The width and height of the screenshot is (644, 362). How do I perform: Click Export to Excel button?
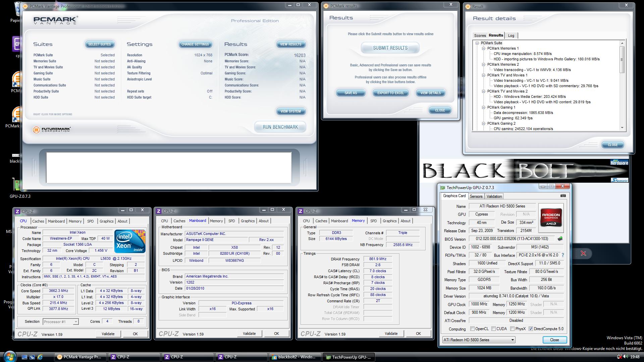coord(390,93)
